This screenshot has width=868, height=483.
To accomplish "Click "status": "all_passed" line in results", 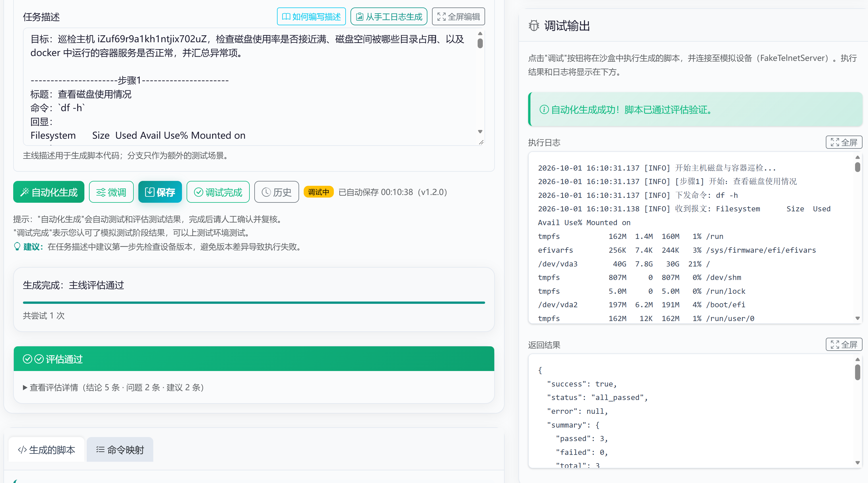I will [597, 397].
